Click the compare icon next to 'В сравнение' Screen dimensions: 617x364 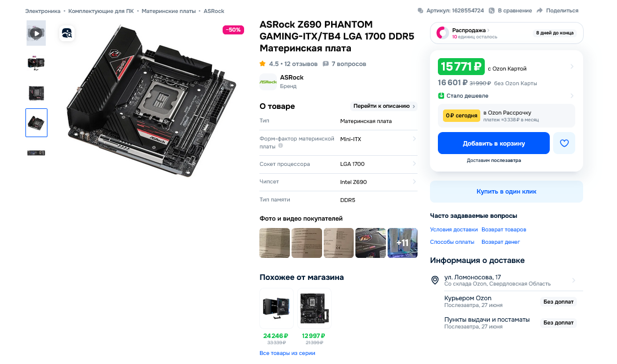pos(492,11)
